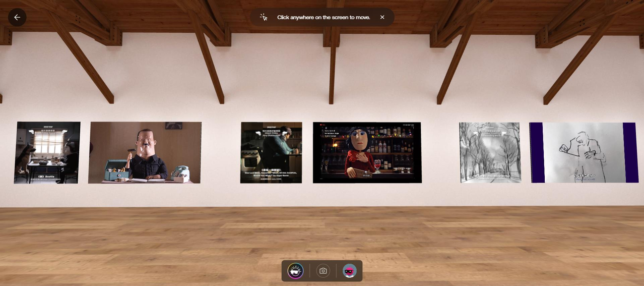
Task: View the mustached man at desk artwork
Action: 145,152
